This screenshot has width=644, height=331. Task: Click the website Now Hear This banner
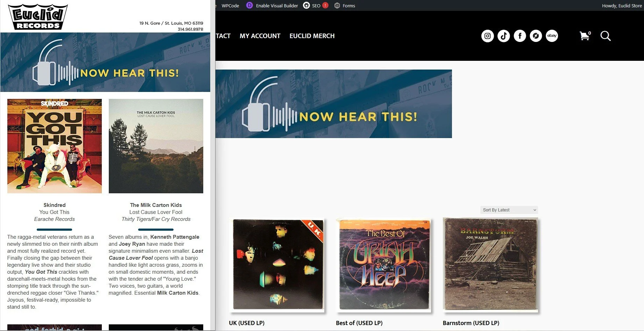point(333,104)
